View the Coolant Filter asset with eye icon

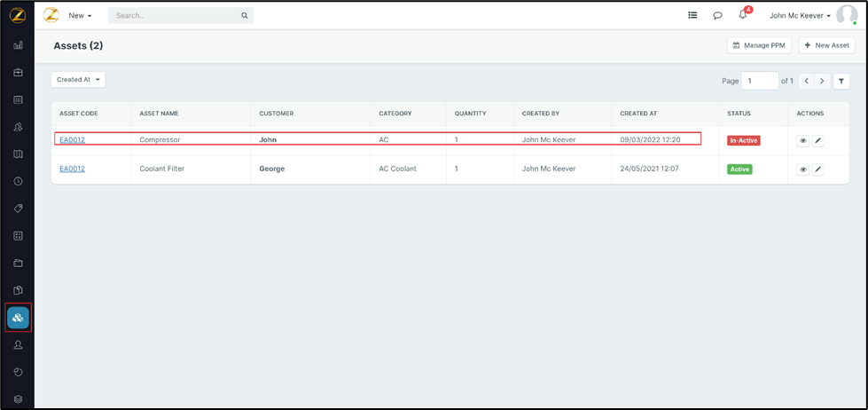[802, 170]
